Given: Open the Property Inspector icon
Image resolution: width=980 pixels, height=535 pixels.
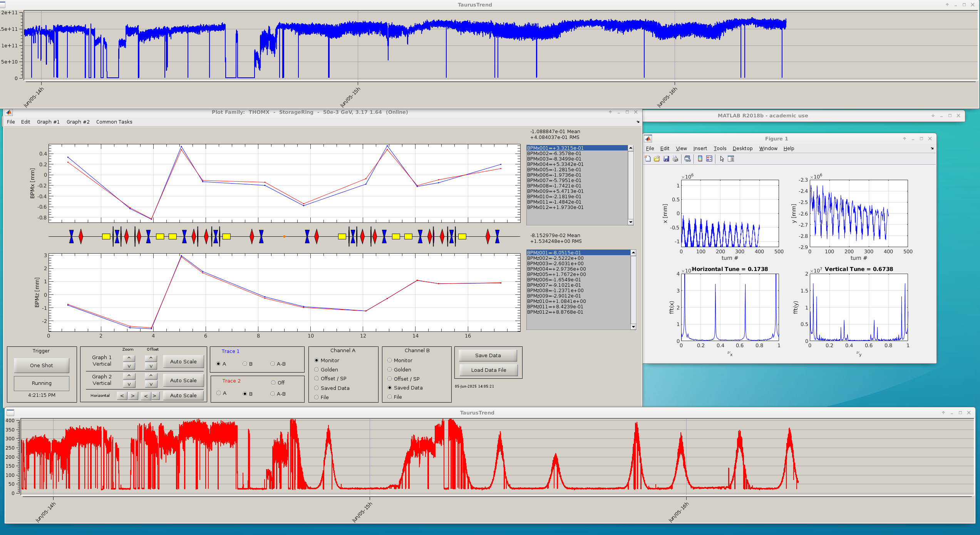Looking at the screenshot, I should [x=731, y=159].
